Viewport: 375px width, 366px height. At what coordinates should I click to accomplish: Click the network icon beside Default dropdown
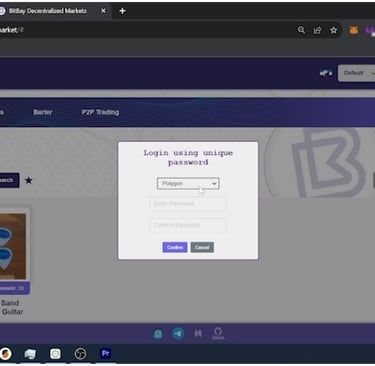pyautogui.click(x=326, y=73)
